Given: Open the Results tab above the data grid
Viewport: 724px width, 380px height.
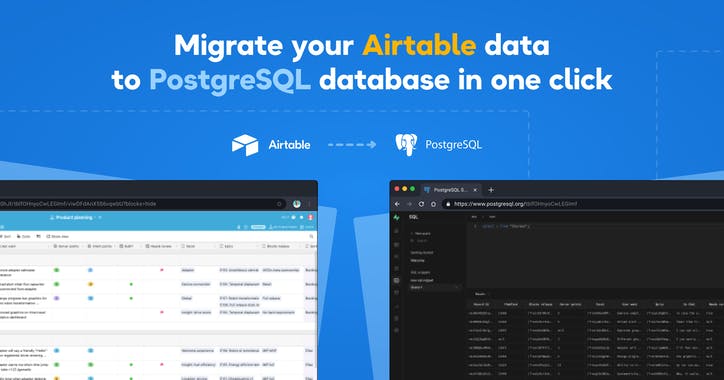Looking at the screenshot, I should point(480,294).
